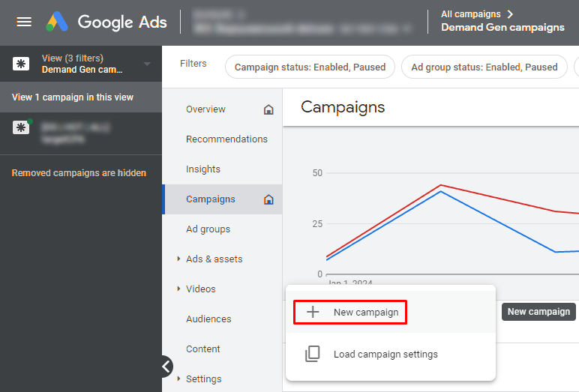Click the Filters label
The width and height of the screenshot is (579, 392).
(193, 64)
